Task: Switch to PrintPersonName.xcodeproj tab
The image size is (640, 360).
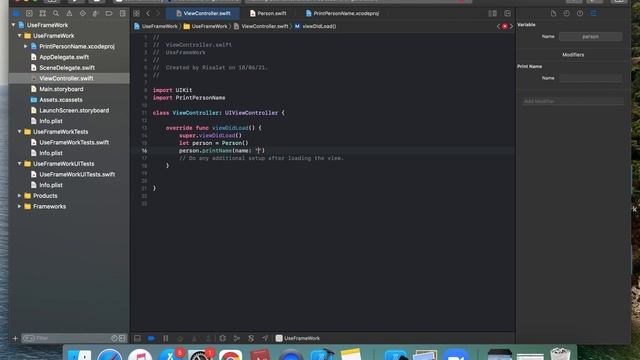Action: click(x=342, y=13)
